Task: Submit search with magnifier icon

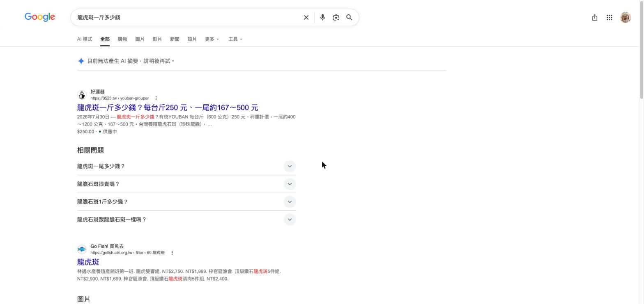Action: (x=349, y=17)
